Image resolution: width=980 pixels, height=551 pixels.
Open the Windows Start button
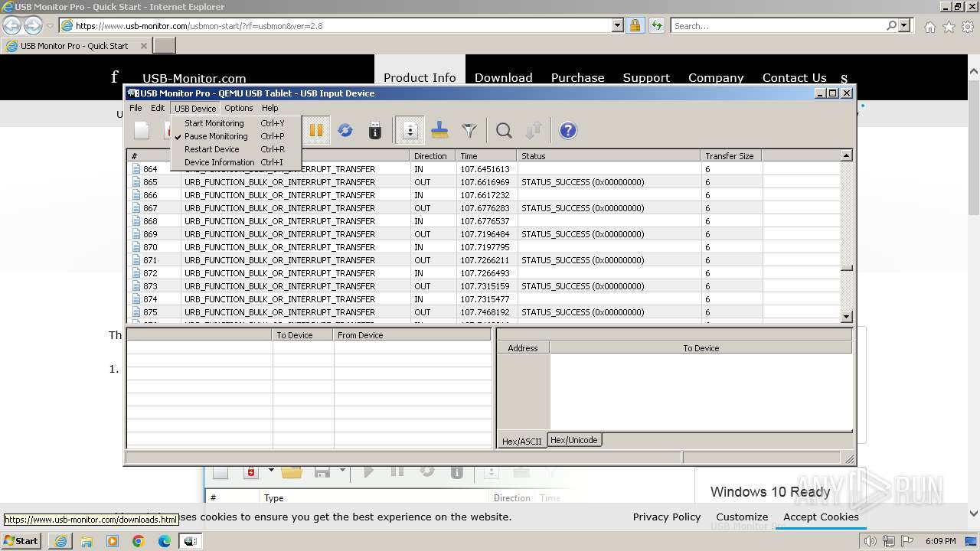point(21,540)
